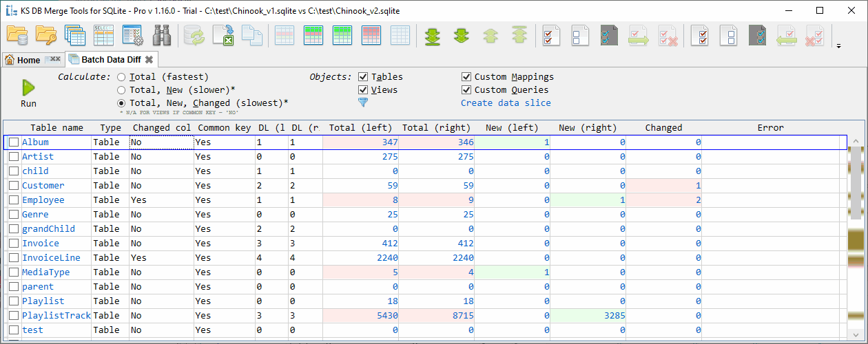Image resolution: width=868 pixels, height=344 pixels.
Task: Open the InvoiceLine table link
Action: 51,258
